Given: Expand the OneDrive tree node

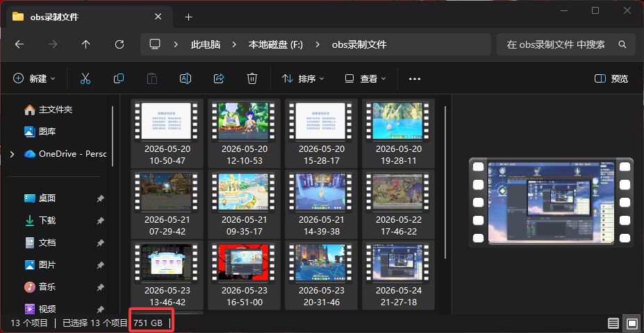Looking at the screenshot, I should pyautogui.click(x=12, y=154).
